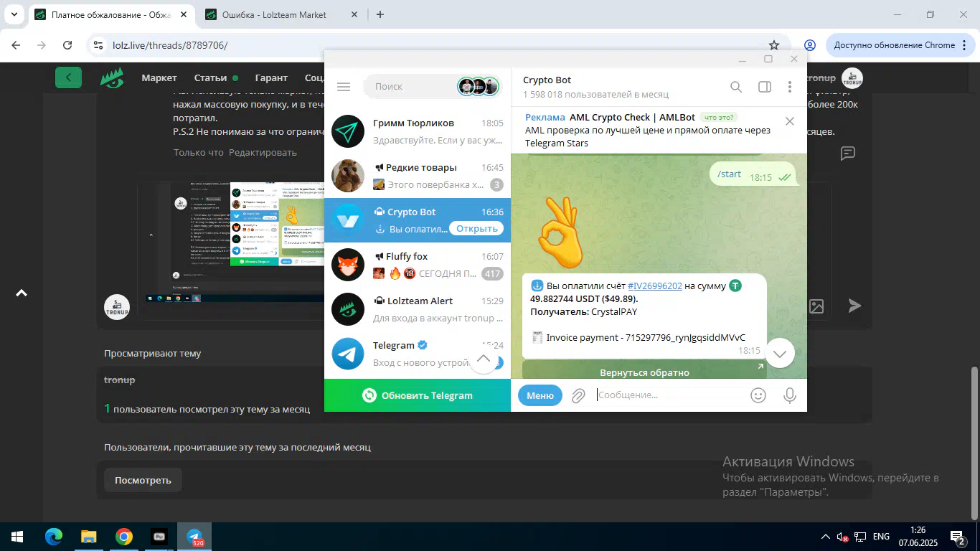This screenshot has height=551, width=980.
Task: Open File Explorer from the taskbar
Action: (x=89, y=537)
